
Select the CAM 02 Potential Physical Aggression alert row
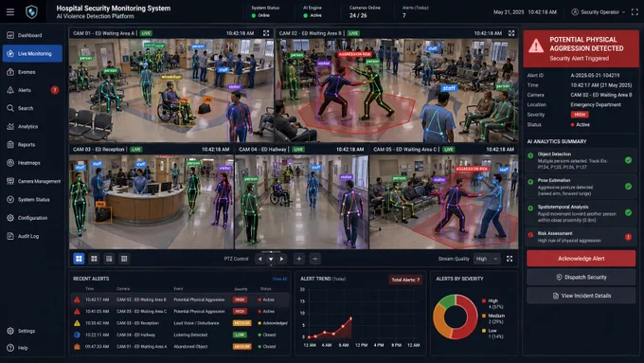click(x=180, y=299)
